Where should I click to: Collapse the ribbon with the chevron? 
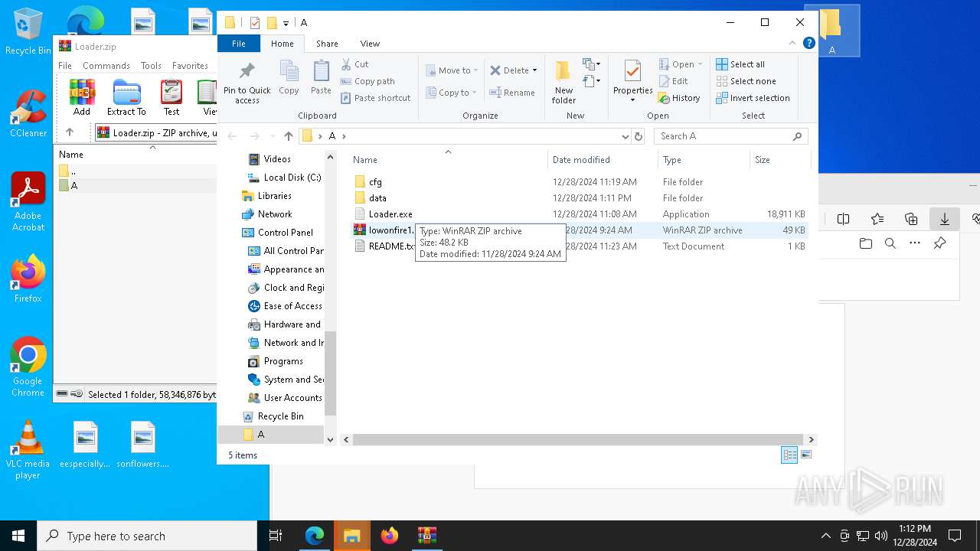(x=792, y=43)
